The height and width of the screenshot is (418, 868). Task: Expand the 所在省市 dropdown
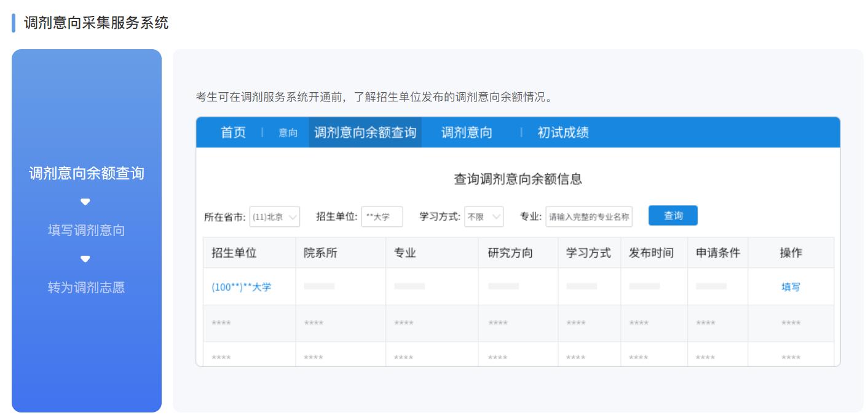[275, 216]
